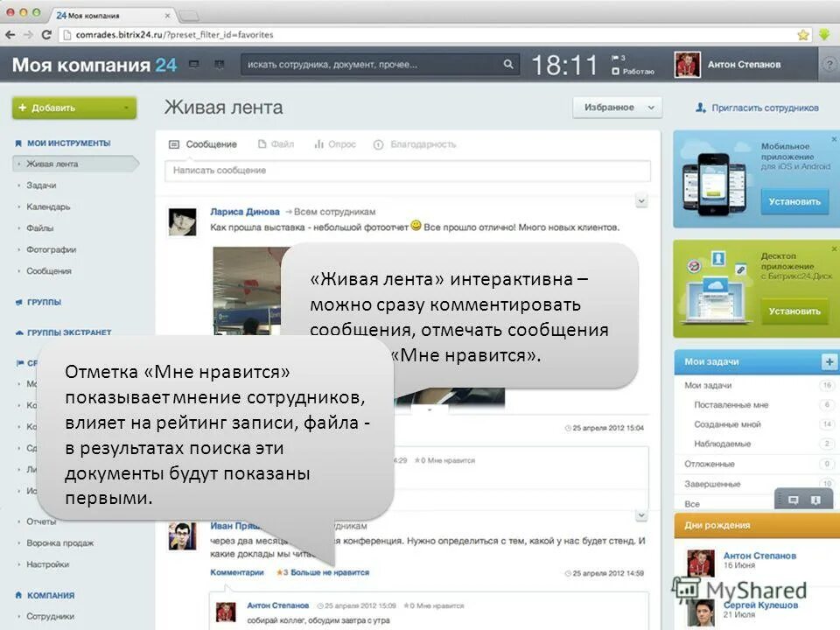This screenshot has width=840, height=630.
Task: Click browser back arrow
Action: (10, 35)
